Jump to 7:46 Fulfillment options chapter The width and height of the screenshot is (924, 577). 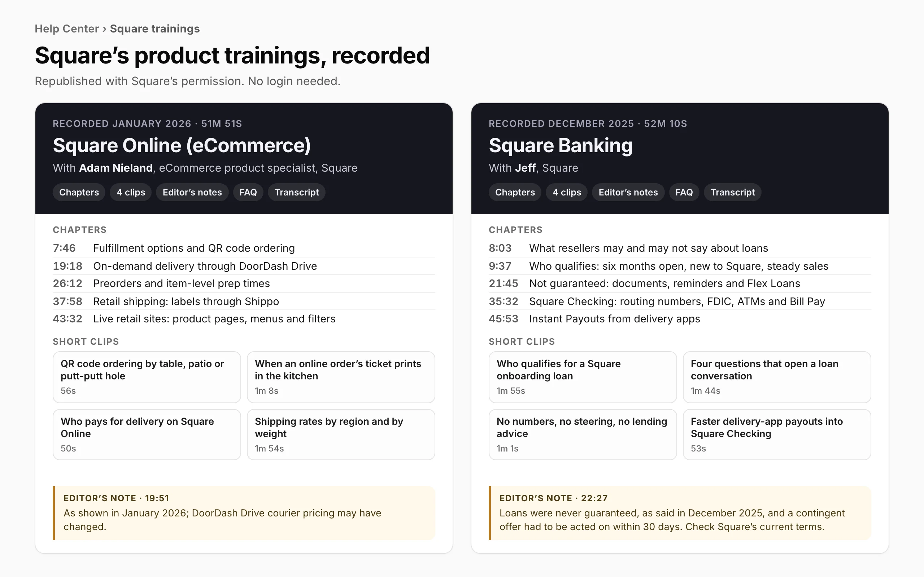244,248
